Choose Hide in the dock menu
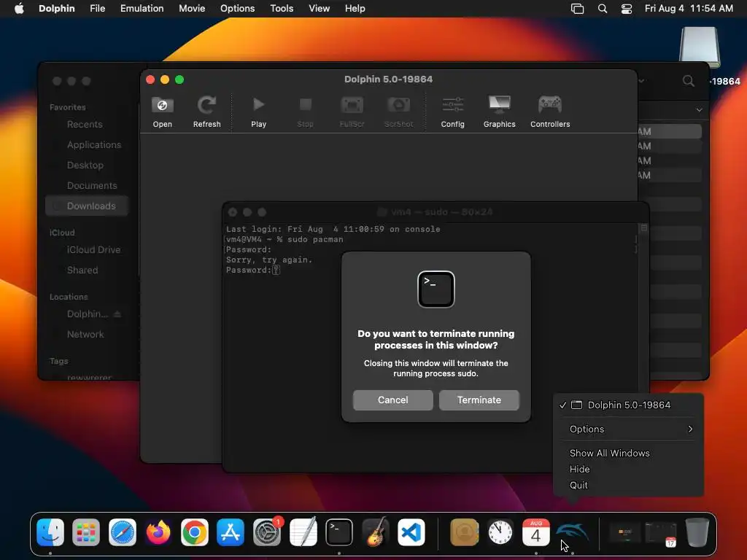This screenshot has height=560, width=747. 579,469
